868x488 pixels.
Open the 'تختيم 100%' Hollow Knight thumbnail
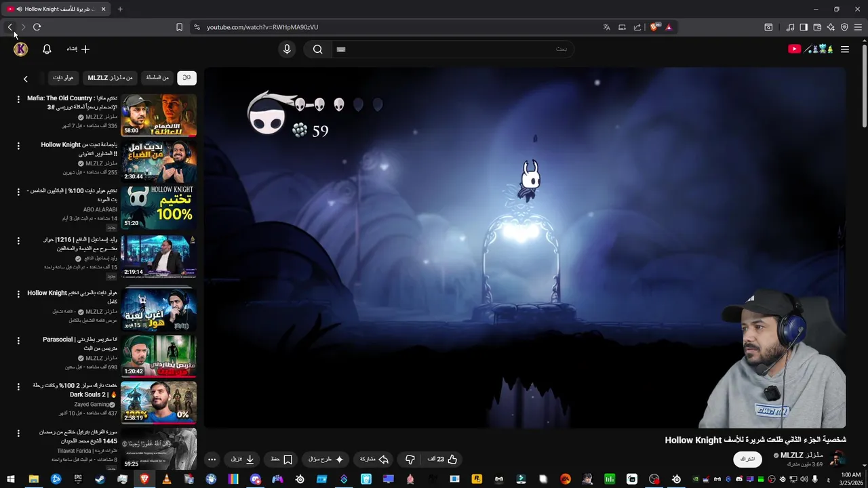tap(159, 207)
